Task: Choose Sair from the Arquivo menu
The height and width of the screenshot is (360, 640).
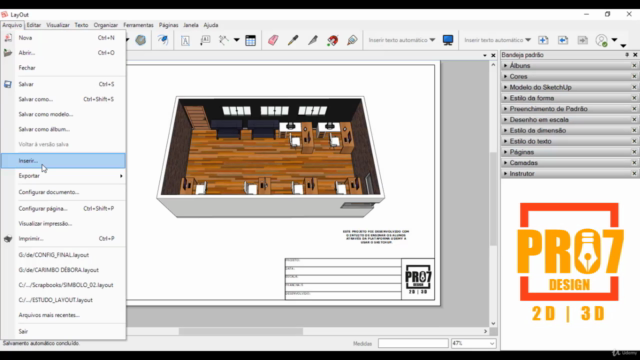Action: 63,331
